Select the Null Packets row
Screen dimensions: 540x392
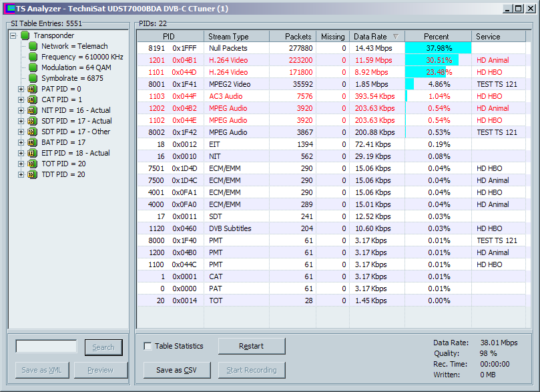pyautogui.click(x=331, y=48)
